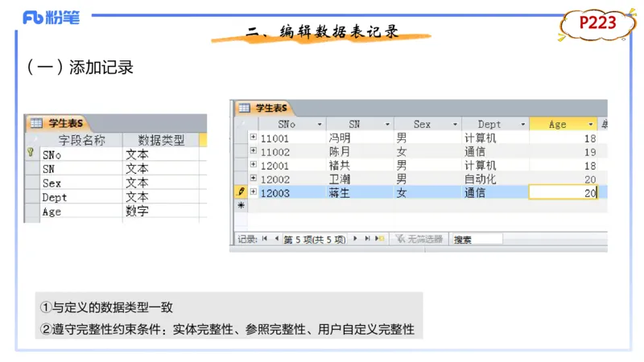Expand the subdatasheet for record 12001
Viewport: 644px width, 362px height.
tap(254, 165)
